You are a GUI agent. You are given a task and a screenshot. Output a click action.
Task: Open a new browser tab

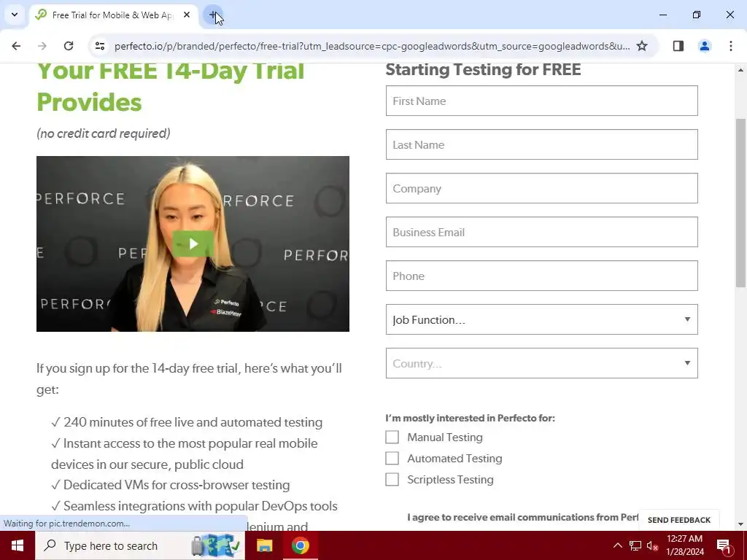coord(213,15)
